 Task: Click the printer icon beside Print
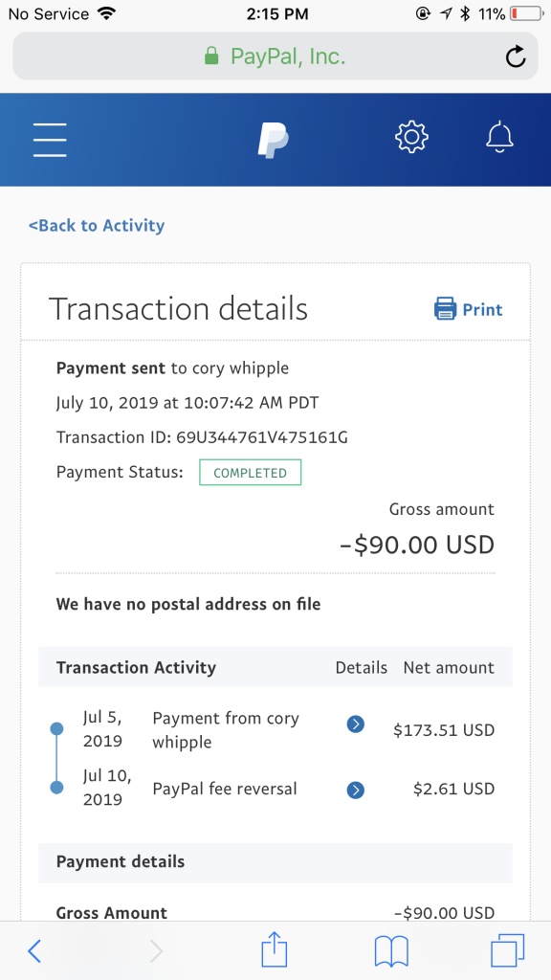pyautogui.click(x=446, y=309)
